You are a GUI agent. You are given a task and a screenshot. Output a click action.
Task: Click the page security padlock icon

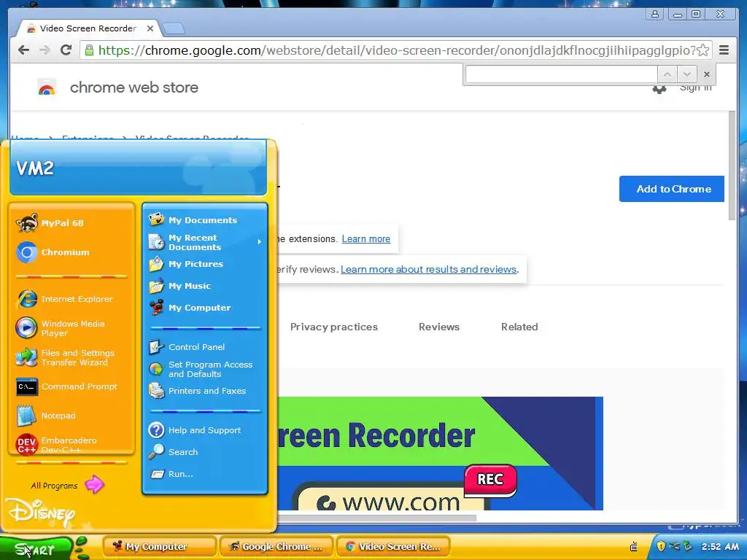tap(89, 50)
